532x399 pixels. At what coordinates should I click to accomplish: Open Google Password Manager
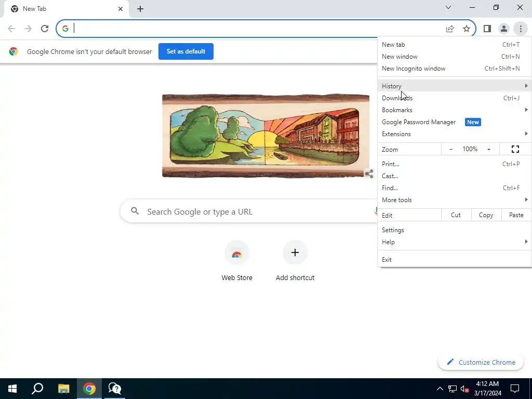(x=454, y=122)
